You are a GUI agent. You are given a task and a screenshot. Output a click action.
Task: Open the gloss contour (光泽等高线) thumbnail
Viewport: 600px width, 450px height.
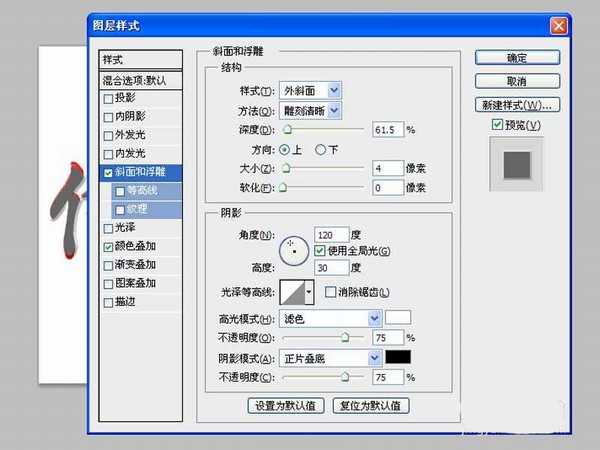pyautogui.click(x=295, y=292)
